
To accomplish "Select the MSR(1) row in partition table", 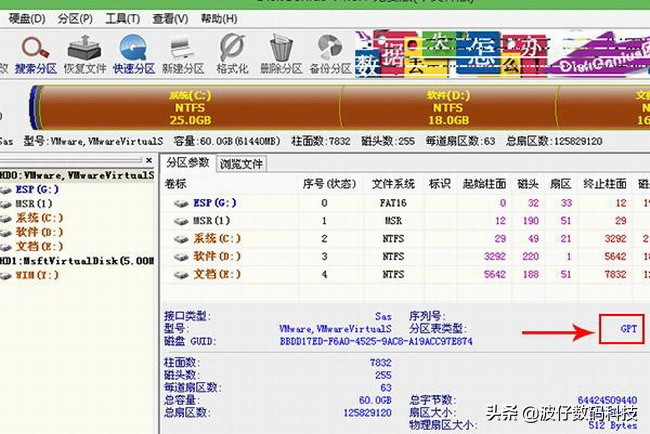I will 406,221.
